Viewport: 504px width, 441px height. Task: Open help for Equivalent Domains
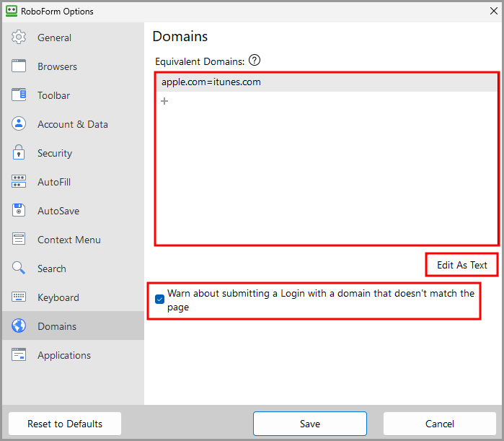click(255, 60)
